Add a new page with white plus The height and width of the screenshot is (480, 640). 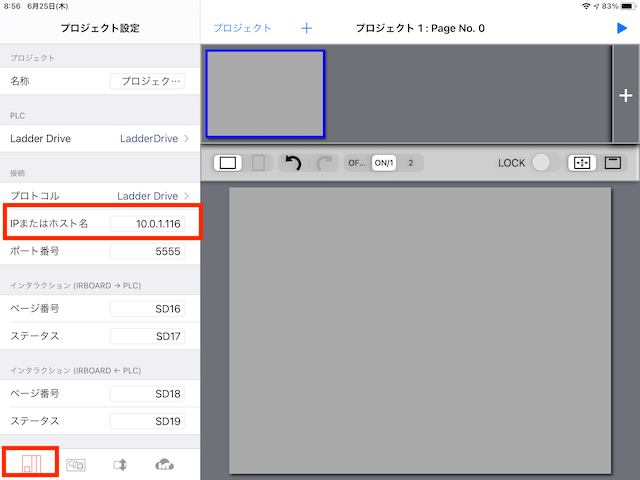(626, 96)
